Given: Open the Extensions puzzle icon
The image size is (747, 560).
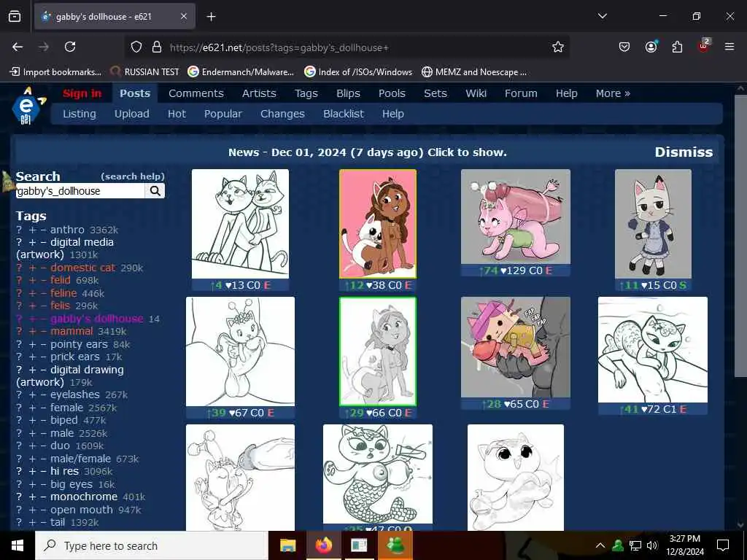Looking at the screenshot, I should (677, 47).
